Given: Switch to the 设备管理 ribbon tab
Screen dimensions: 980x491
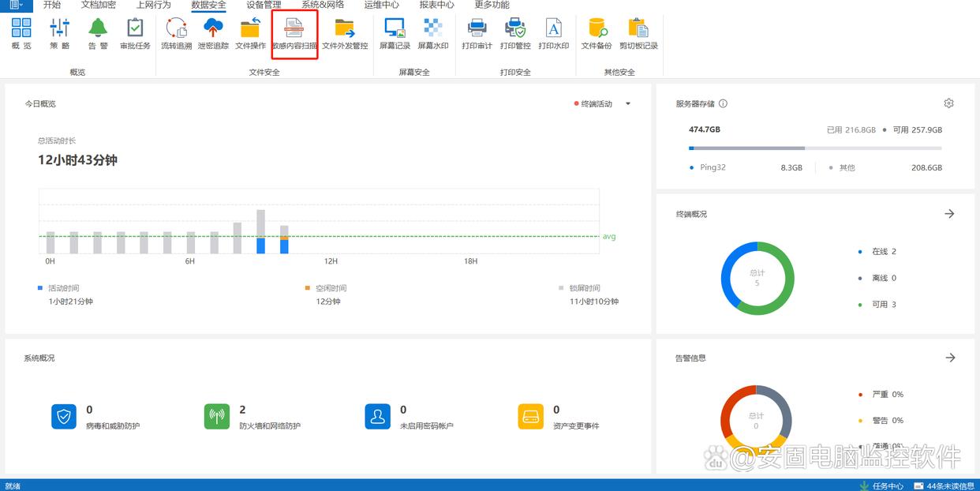Looking at the screenshot, I should point(264,5).
